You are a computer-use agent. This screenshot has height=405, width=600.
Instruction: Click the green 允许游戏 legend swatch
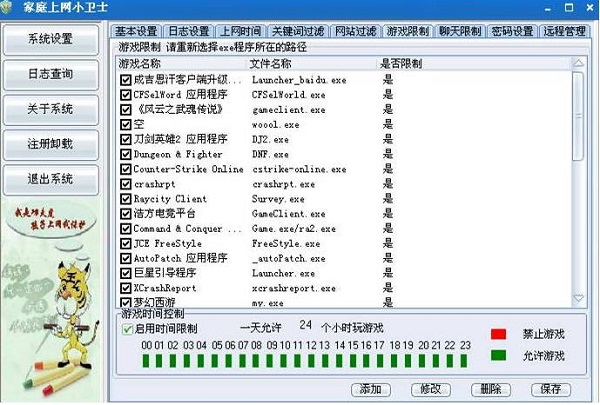pyautogui.click(x=498, y=355)
